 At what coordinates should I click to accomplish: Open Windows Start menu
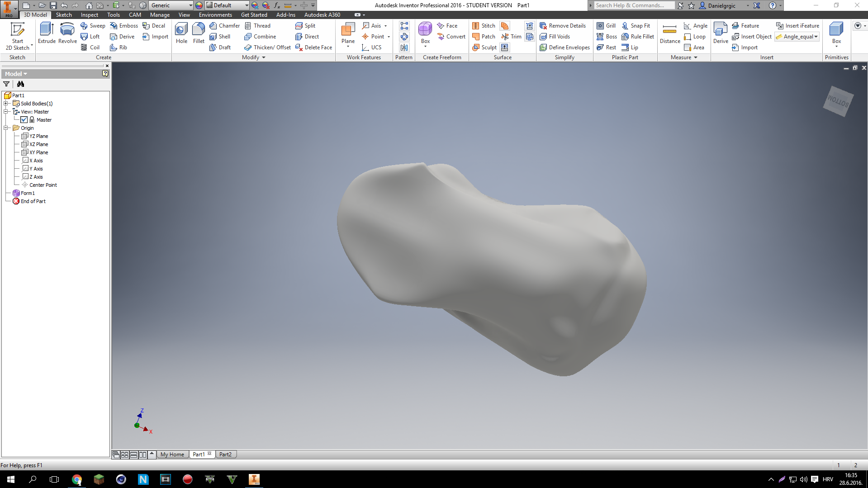click(x=11, y=479)
